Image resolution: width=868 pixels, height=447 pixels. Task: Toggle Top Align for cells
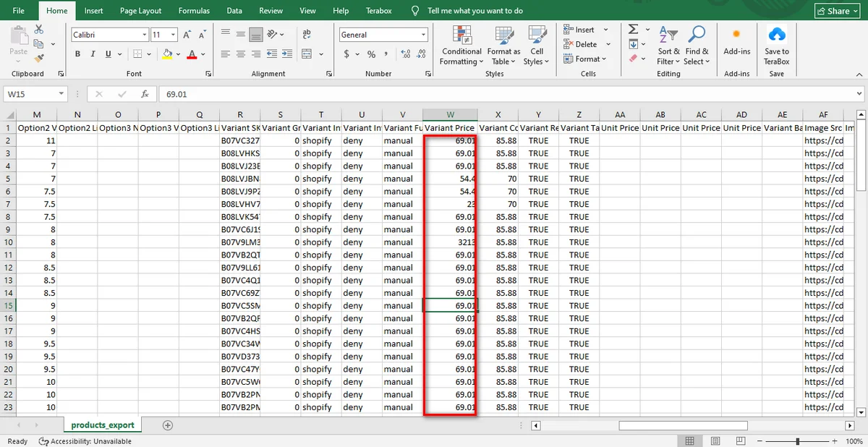click(225, 34)
